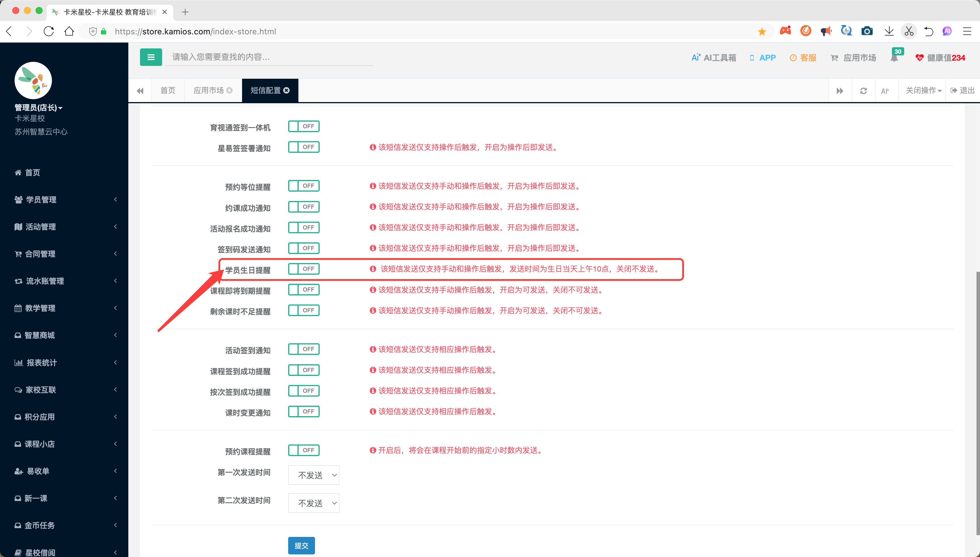Click the browser downloads icon
The image size is (980, 557).
(x=889, y=31)
